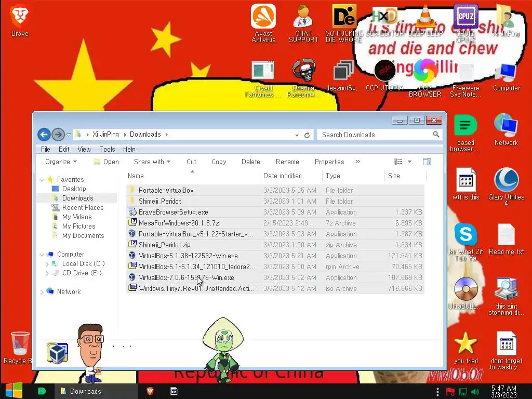The width and height of the screenshot is (532, 399).
Task: Show more toolbar commands chevron
Action: coord(357,162)
